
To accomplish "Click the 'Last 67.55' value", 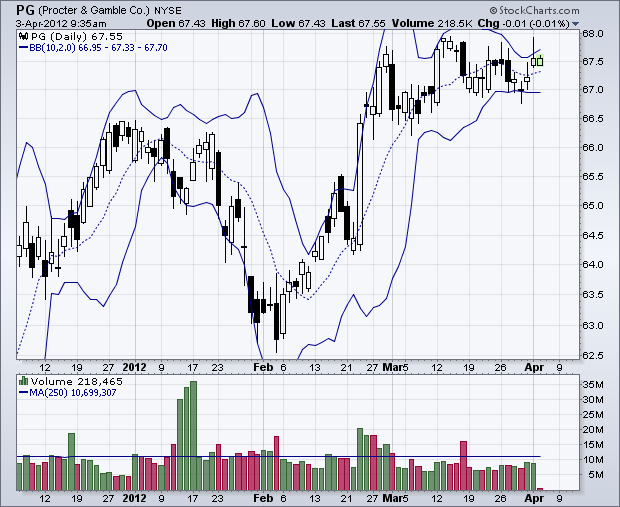I will pos(358,23).
